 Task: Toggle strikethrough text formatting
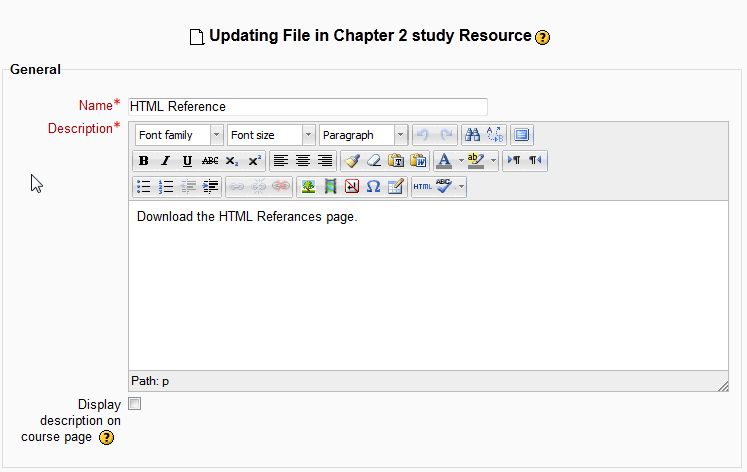pyautogui.click(x=209, y=161)
